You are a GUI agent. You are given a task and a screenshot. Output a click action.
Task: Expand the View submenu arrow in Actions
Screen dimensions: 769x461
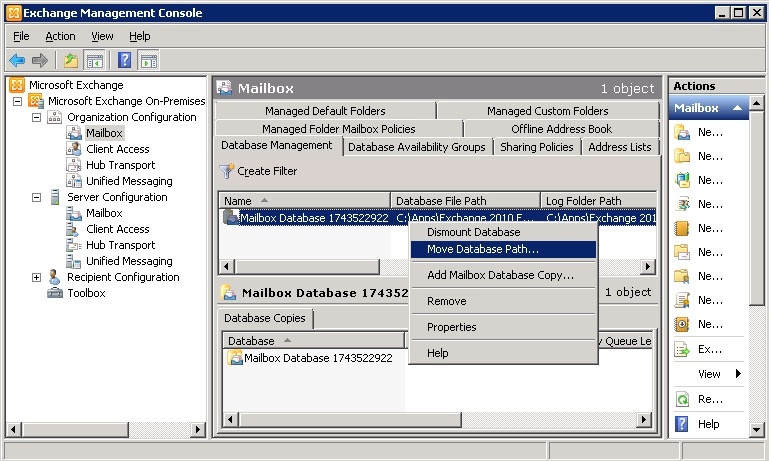738,374
